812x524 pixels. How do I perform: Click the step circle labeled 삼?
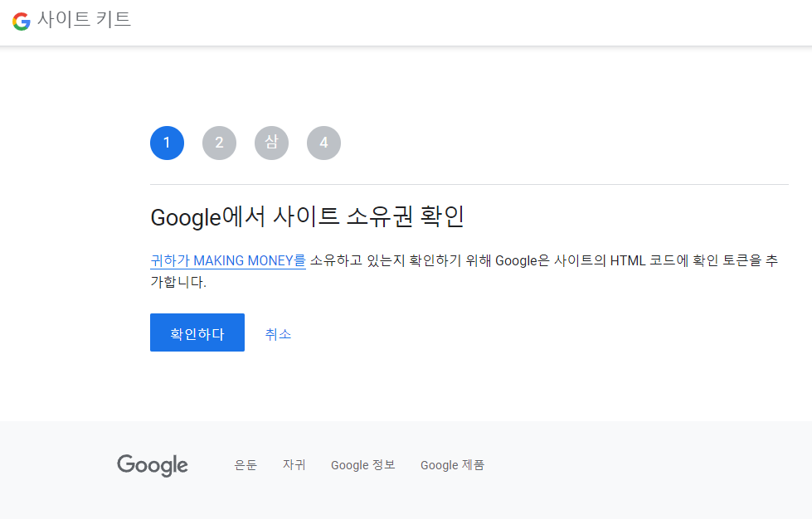271,143
